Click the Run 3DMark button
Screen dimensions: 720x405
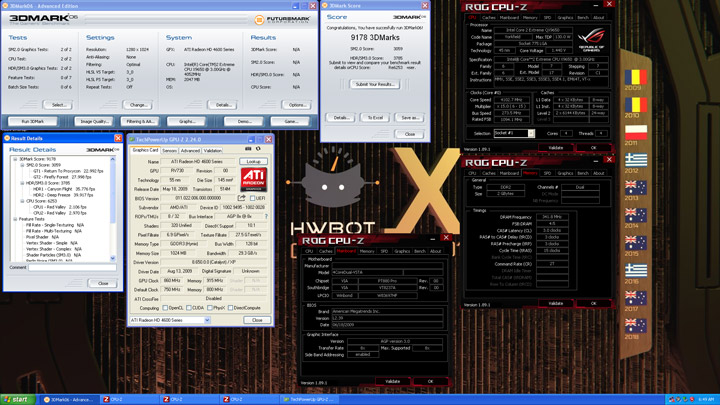[33, 121]
